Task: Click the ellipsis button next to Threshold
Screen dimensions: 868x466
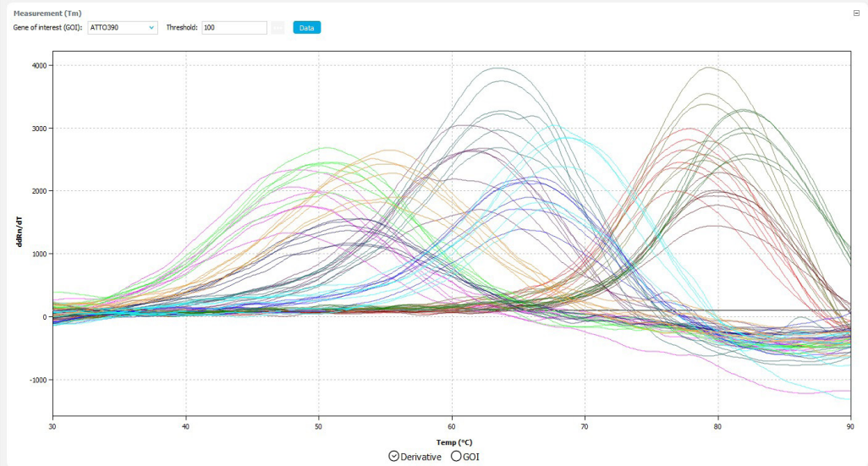Action: coord(277,28)
